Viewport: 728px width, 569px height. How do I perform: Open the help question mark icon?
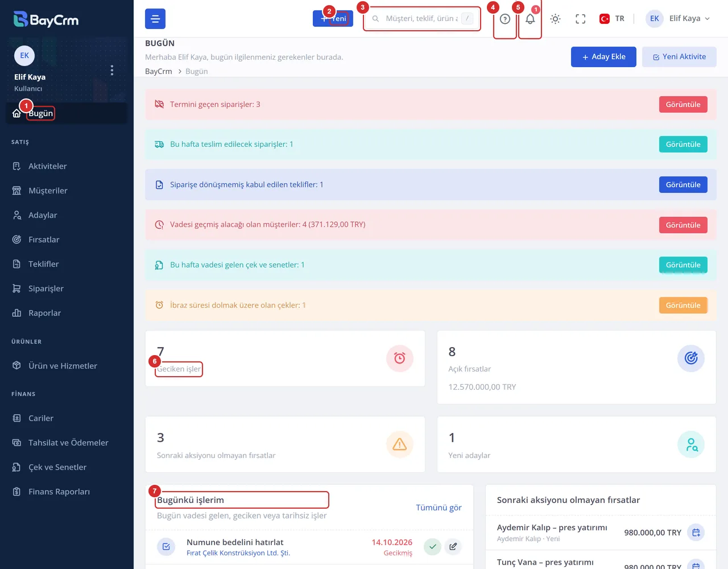click(505, 19)
